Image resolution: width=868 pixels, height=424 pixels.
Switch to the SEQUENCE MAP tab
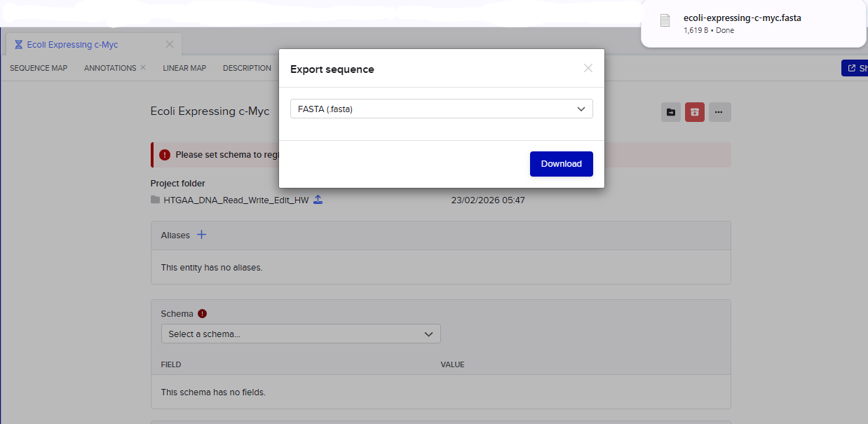tap(39, 68)
